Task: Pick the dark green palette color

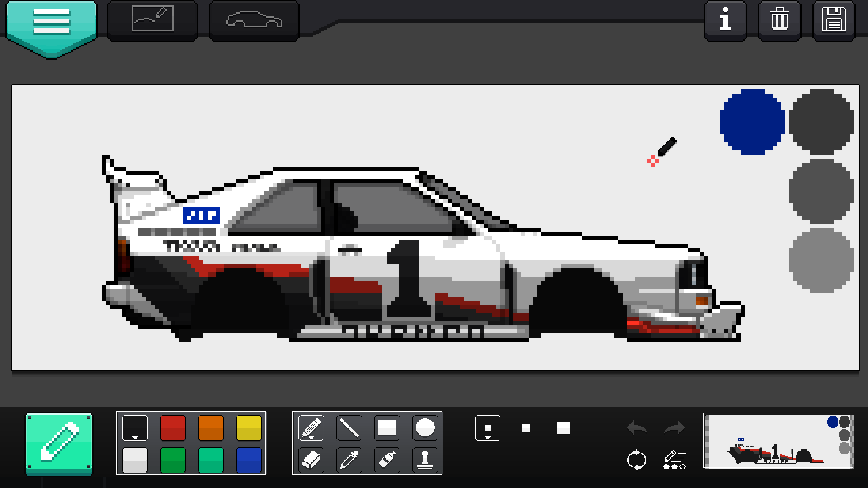Action: (173, 460)
